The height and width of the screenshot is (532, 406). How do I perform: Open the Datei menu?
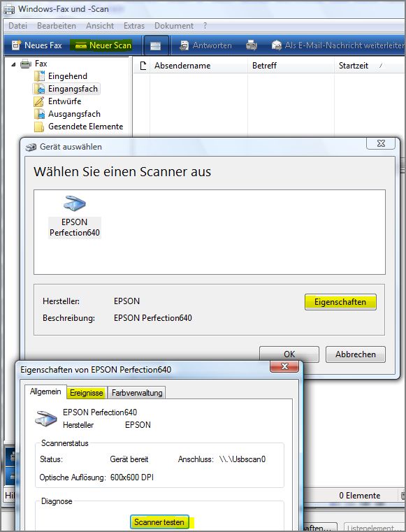click(x=17, y=26)
